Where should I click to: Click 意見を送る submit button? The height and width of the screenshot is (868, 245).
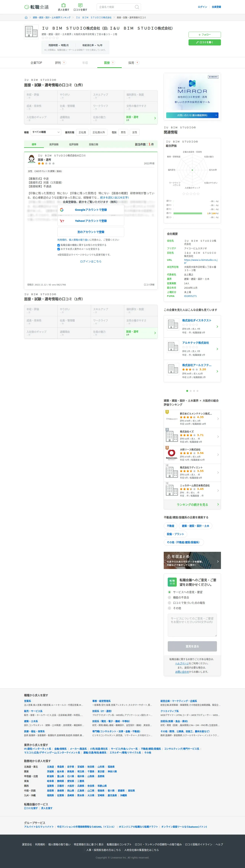(192, 646)
